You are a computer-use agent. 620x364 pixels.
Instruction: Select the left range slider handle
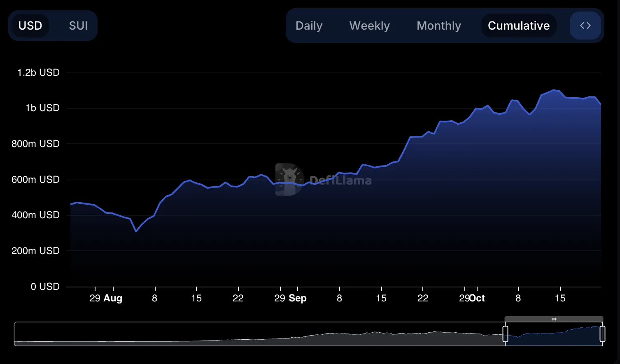pos(505,334)
